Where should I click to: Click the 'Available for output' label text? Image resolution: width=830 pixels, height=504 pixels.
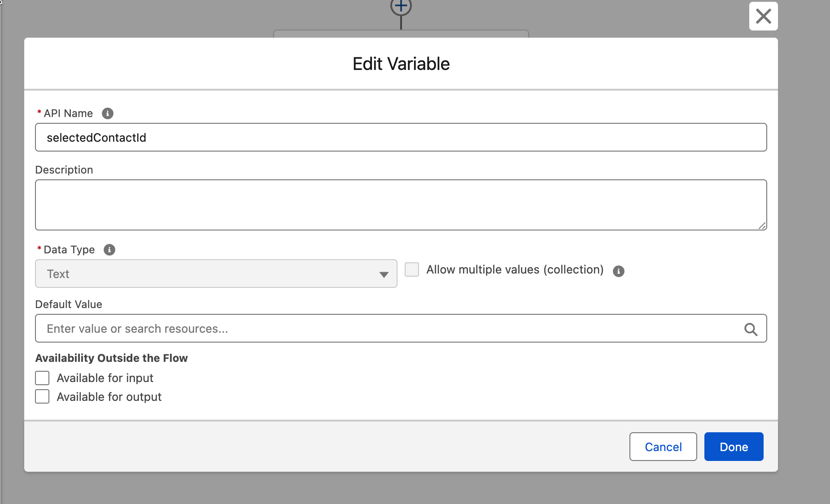(x=109, y=397)
